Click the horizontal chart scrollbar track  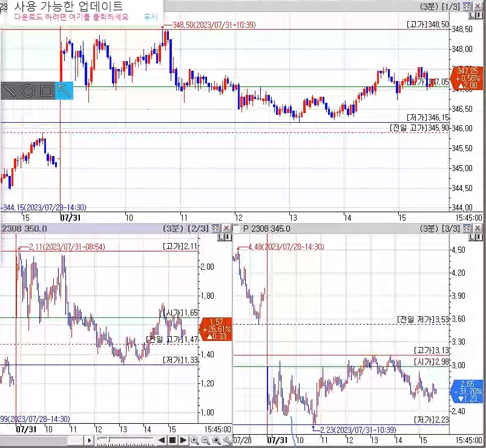coord(42,440)
